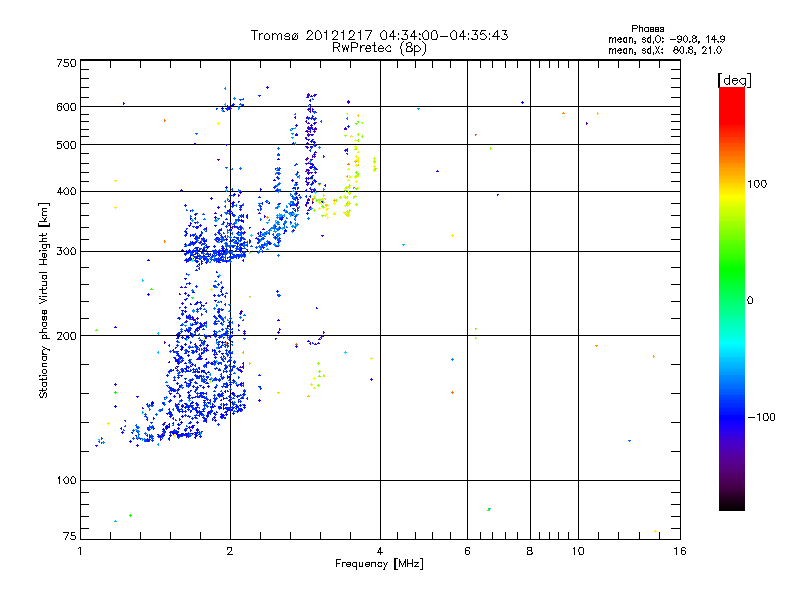This screenshot has height=600, width=800.
Task: Click the y-axis tick label '100'
Action: [x=66, y=481]
